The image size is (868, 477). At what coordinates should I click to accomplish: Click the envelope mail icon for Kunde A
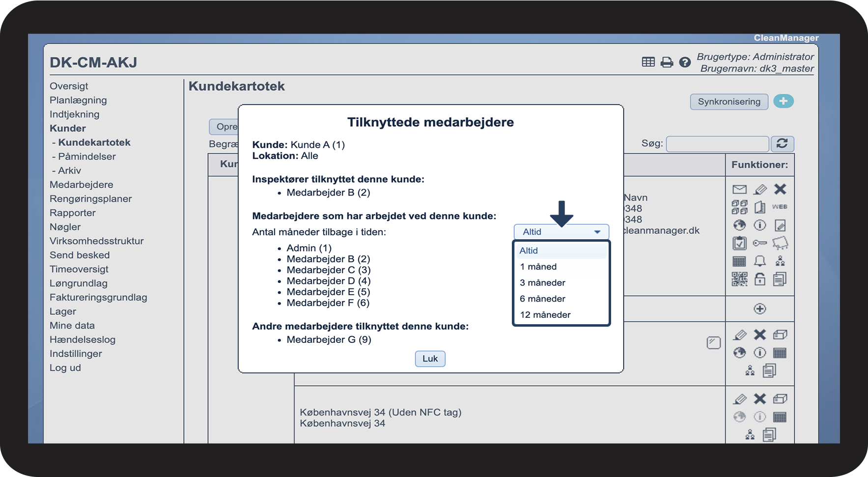739,190
